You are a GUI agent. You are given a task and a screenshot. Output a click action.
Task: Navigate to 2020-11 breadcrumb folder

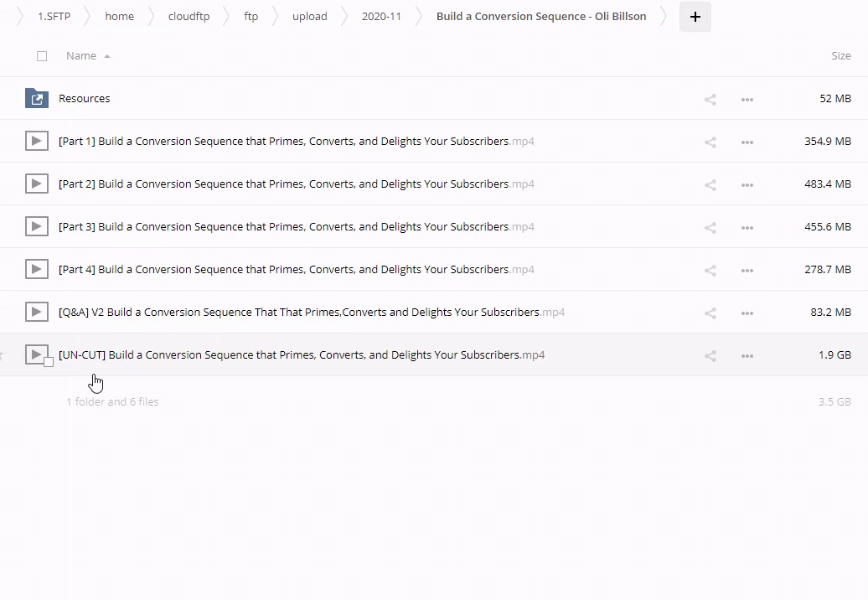381,17
